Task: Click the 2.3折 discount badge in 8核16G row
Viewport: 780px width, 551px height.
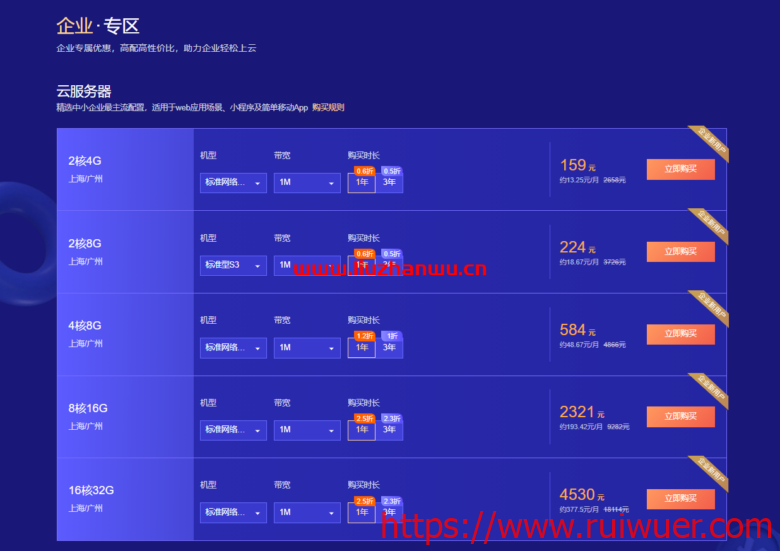Action: point(391,418)
